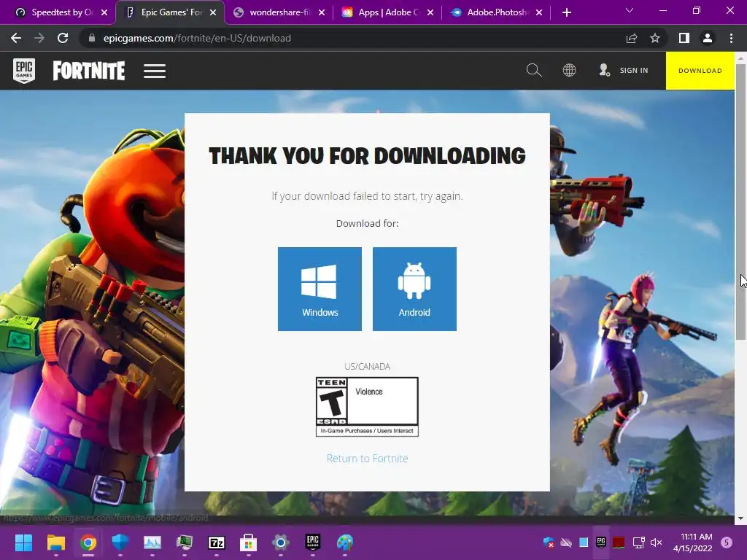The image size is (747, 560).
Task: Click Chrome icon in taskbar
Action: click(x=88, y=542)
